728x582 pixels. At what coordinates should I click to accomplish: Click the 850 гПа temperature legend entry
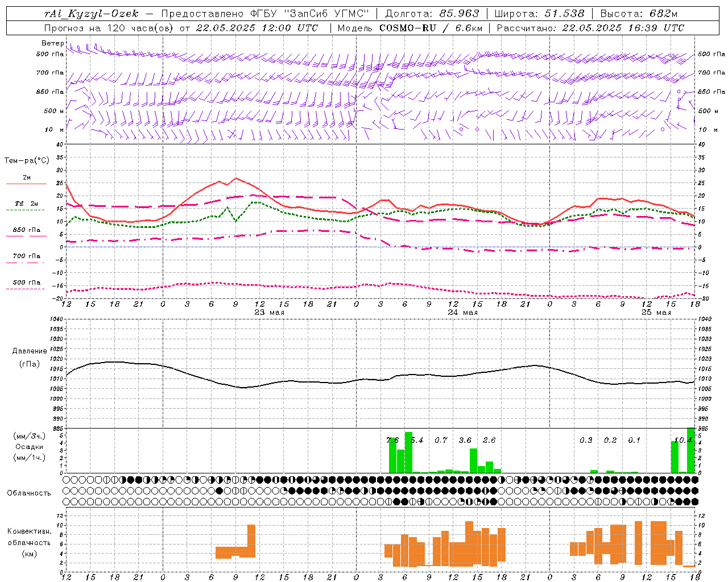[27, 230]
